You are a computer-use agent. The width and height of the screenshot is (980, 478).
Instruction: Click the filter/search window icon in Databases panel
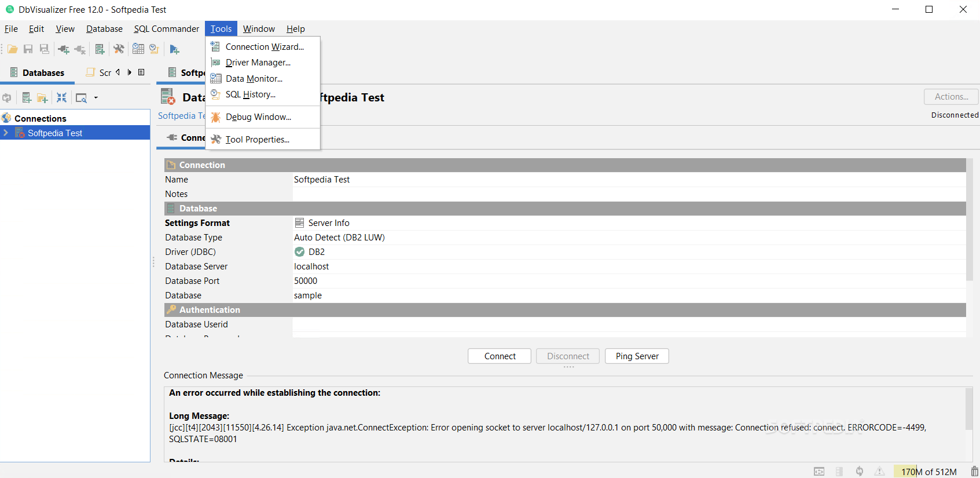(x=81, y=98)
